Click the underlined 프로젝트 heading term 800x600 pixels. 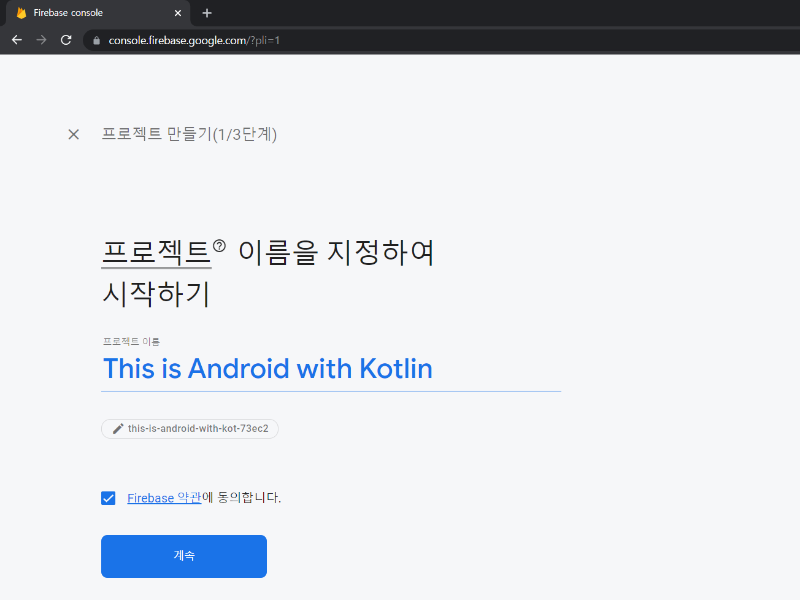(156, 253)
